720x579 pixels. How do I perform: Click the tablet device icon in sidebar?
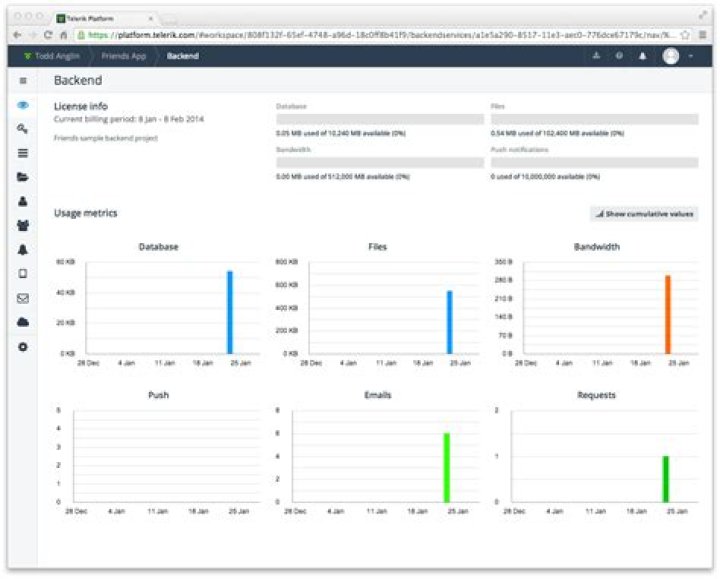click(x=23, y=273)
